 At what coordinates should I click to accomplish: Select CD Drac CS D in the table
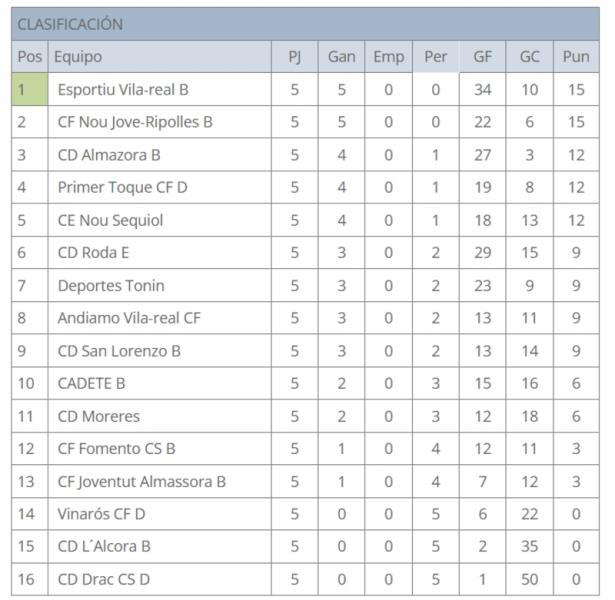click(x=104, y=579)
